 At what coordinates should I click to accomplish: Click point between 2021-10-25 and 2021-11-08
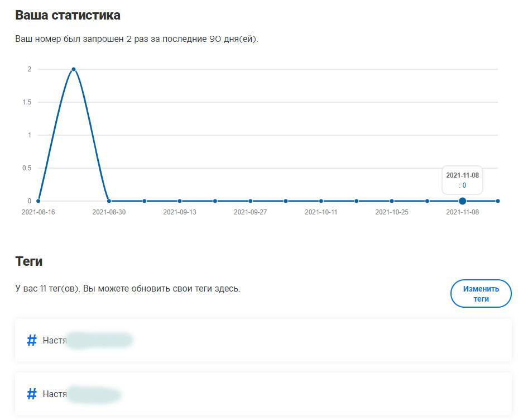click(427, 201)
